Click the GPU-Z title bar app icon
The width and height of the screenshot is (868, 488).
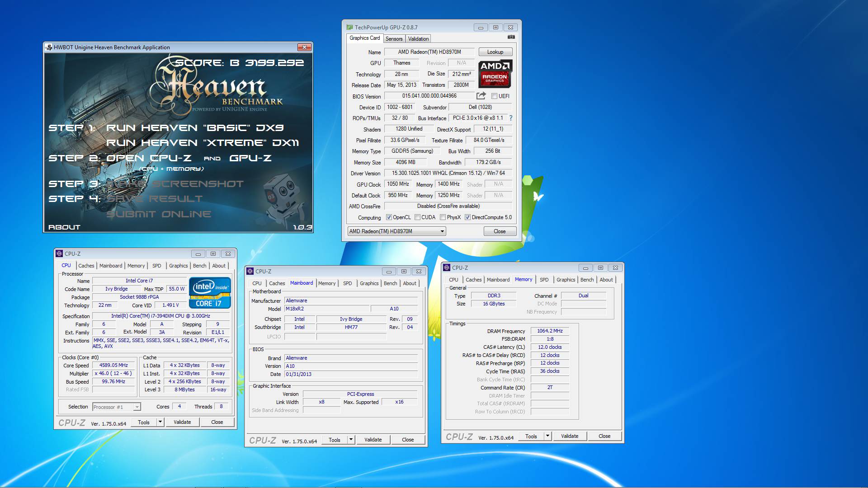(x=349, y=27)
